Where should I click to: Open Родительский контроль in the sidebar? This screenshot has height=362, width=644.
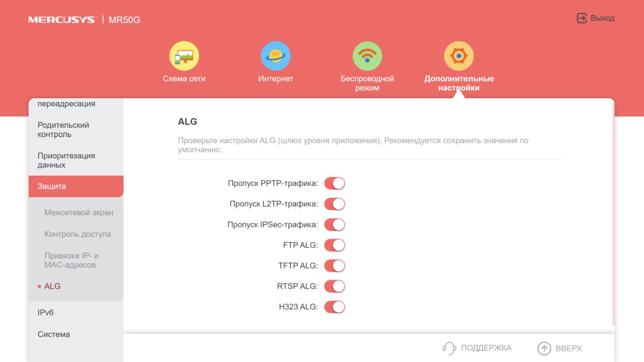[x=63, y=129]
